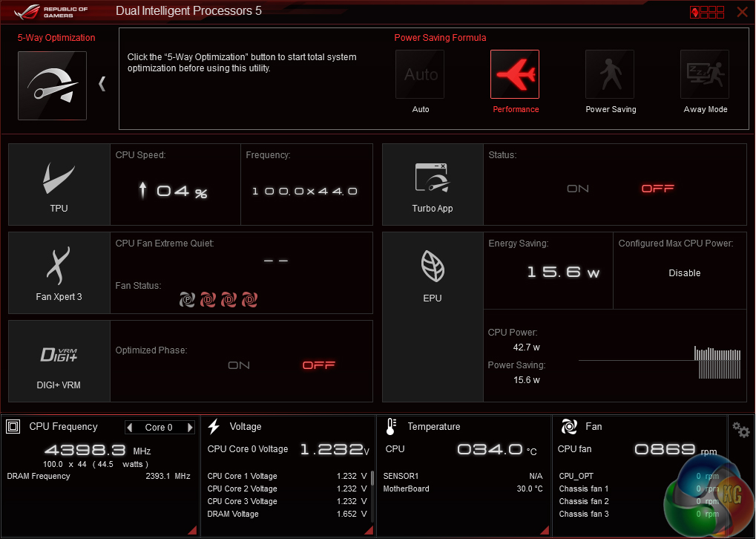Click the Frequency 100.0x44.0 value
The width and height of the screenshot is (756, 539).
tap(305, 192)
